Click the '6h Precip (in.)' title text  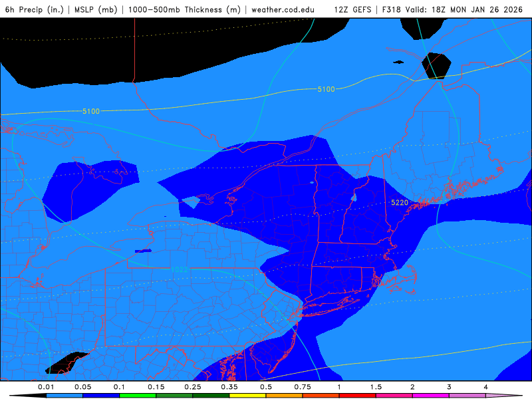(35, 9)
